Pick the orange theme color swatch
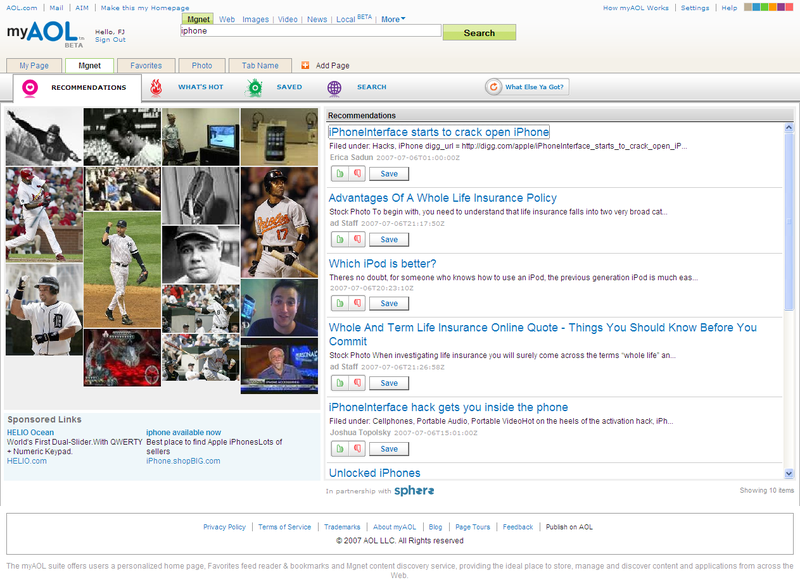800x580 pixels. [772, 7]
